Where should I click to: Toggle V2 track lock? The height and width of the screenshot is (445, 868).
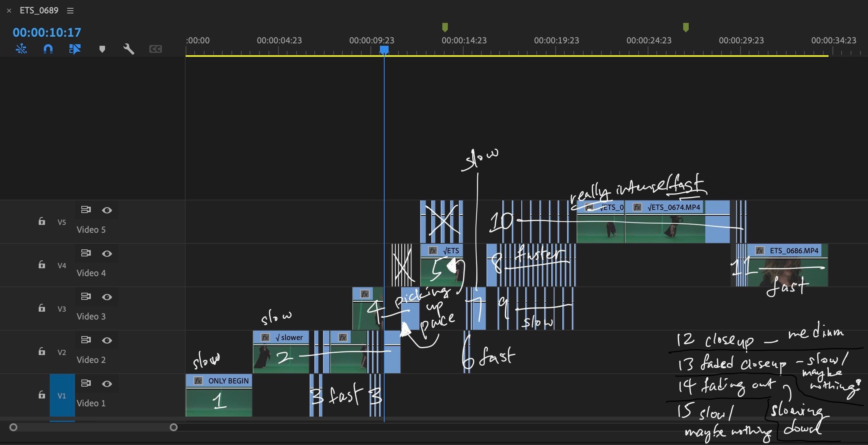41,352
